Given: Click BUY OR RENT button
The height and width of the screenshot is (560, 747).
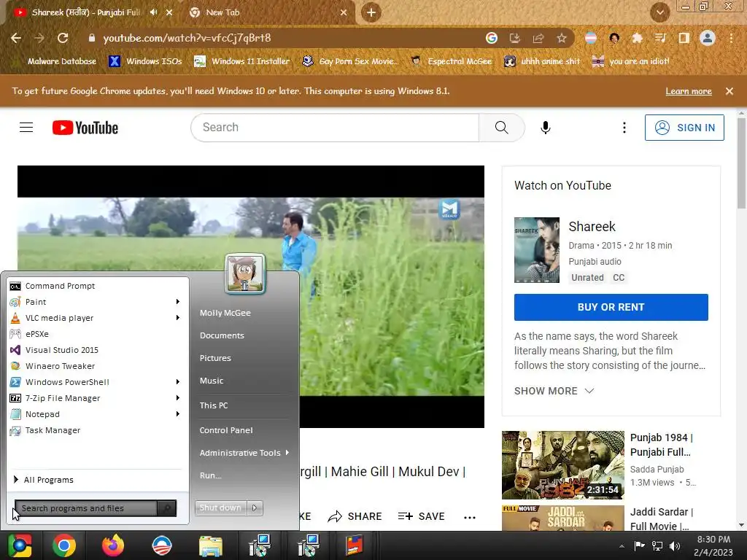Looking at the screenshot, I should click(x=611, y=307).
